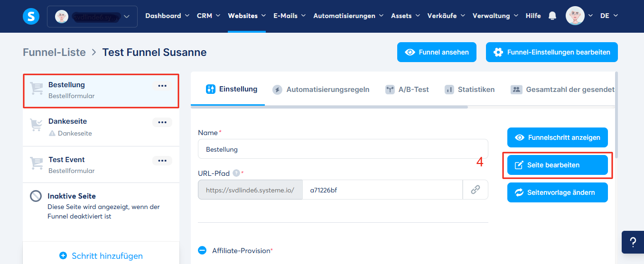
Task: Click the URL-Pfad copy link icon
Action: point(475,190)
